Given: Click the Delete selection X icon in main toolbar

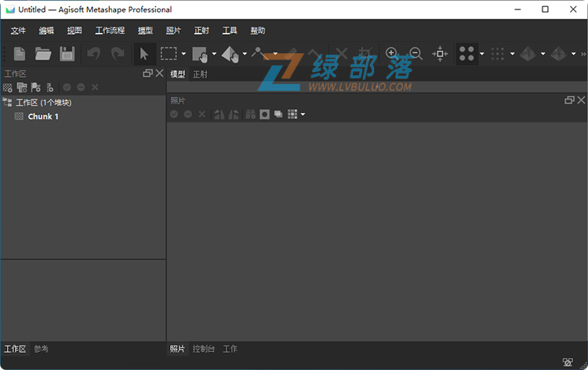Looking at the screenshot, I should click(x=341, y=53).
